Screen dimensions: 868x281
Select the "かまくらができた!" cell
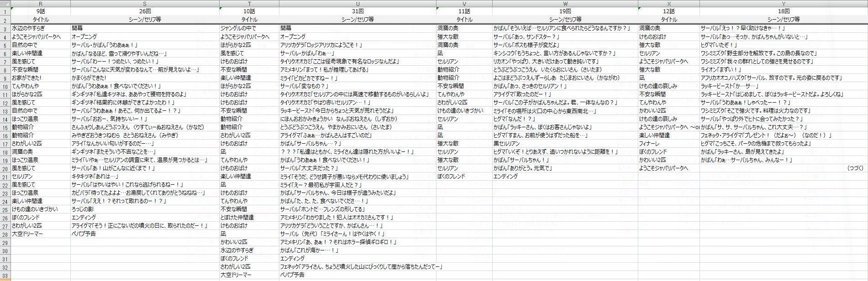[x=145, y=78]
